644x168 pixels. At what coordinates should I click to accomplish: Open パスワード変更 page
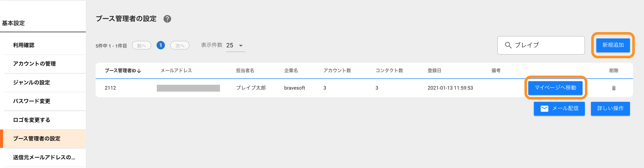coord(32,101)
